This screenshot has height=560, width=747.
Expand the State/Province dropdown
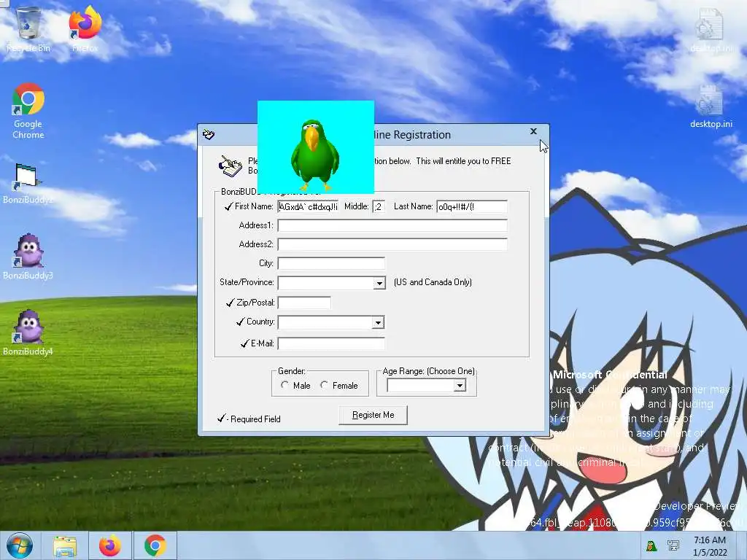click(379, 283)
